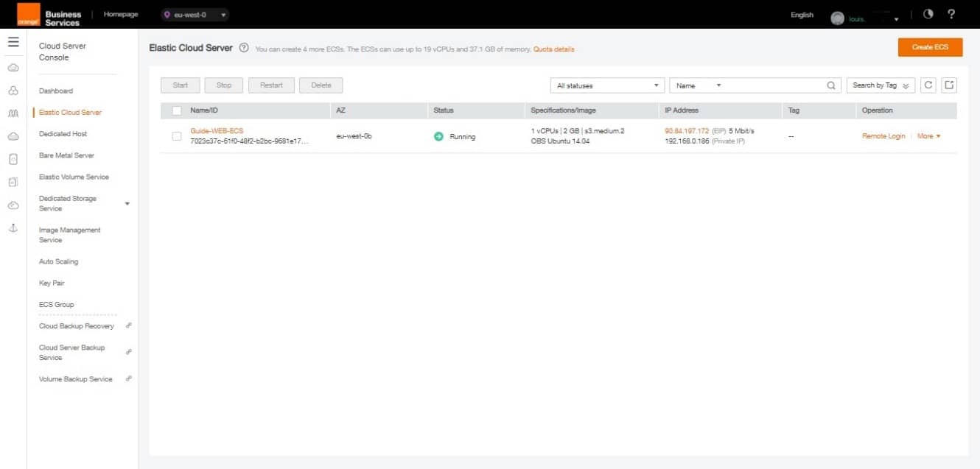
Task: Click the location pin icon in region selector
Action: pos(167,15)
